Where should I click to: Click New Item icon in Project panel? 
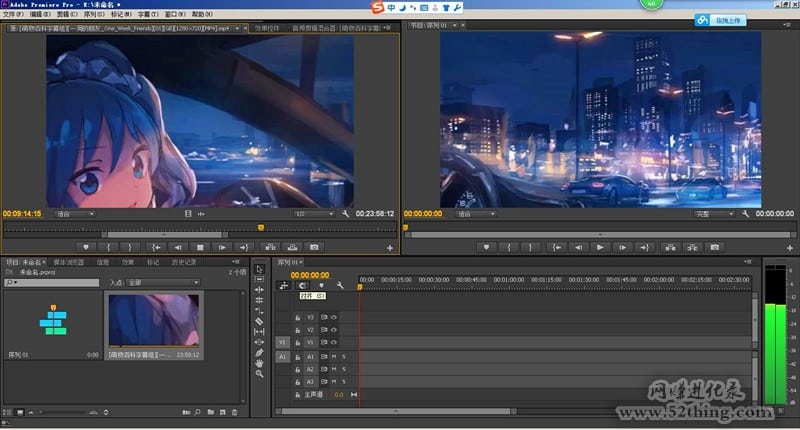pyautogui.click(x=222, y=412)
